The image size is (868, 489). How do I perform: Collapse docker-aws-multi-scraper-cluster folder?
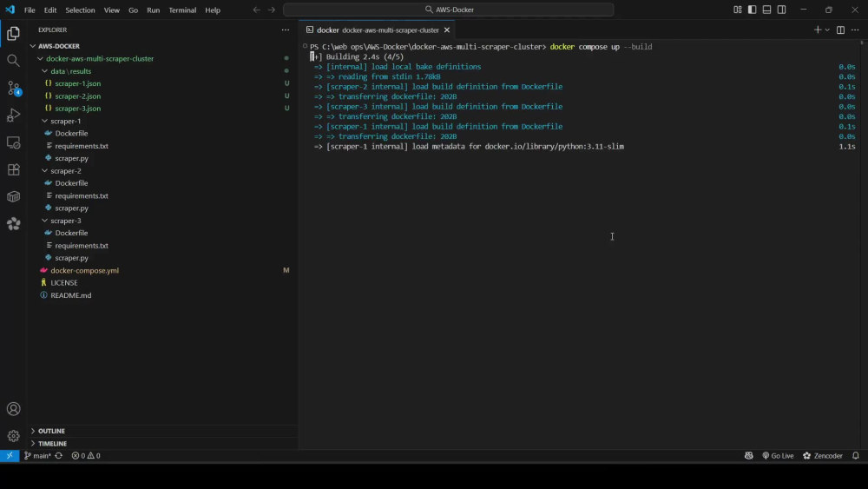pos(40,59)
